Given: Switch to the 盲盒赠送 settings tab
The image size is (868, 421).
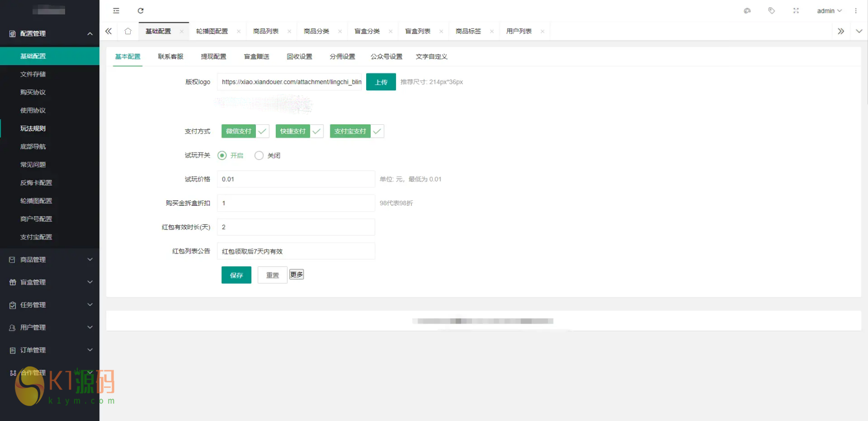Looking at the screenshot, I should 257,57.
